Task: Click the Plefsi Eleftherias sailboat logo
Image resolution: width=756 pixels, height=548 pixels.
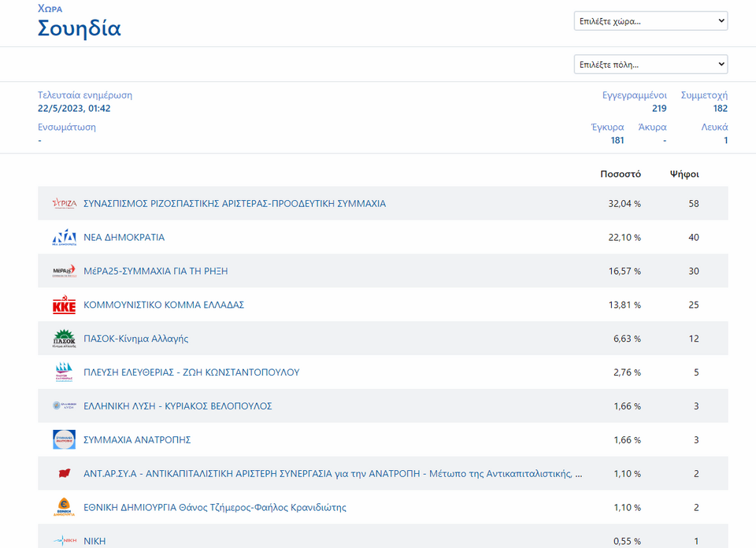Action: click(x=64, y=372)
